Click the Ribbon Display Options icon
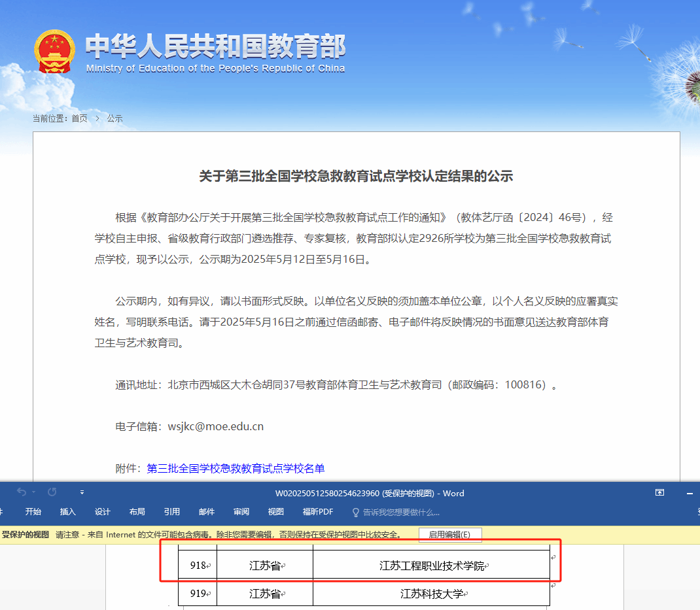Image resolution: width=700 pixels, height=610 pixels. [x=660, y=493]
